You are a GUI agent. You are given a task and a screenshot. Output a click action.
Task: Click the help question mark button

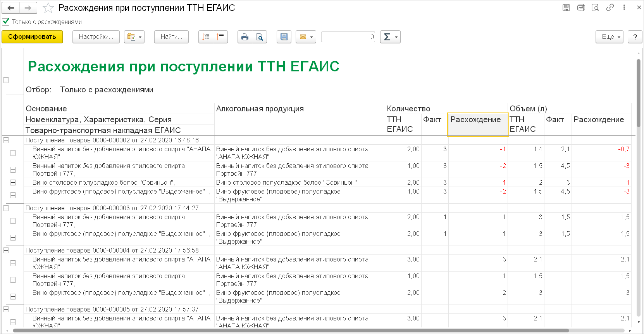pos(635,37)
